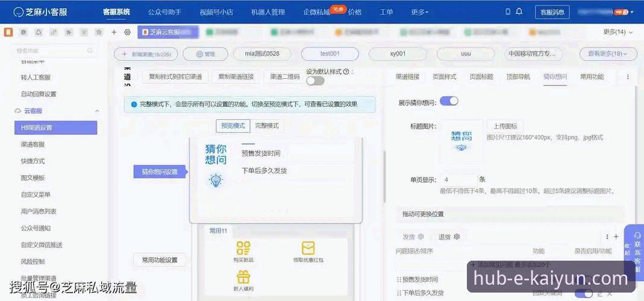Switch to 常用功能 tab
Screen dimensions: 644x301
coord(592,77)
